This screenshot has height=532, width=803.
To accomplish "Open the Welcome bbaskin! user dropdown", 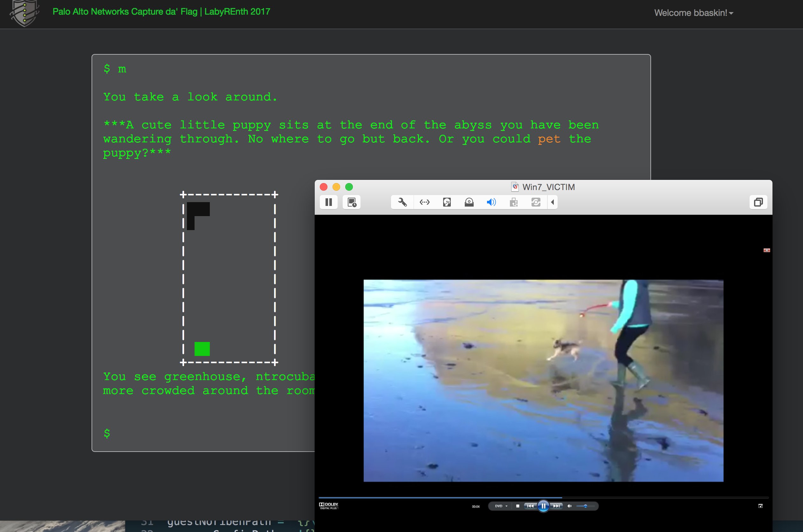I will pyautogui.click(x=693, y=13).
